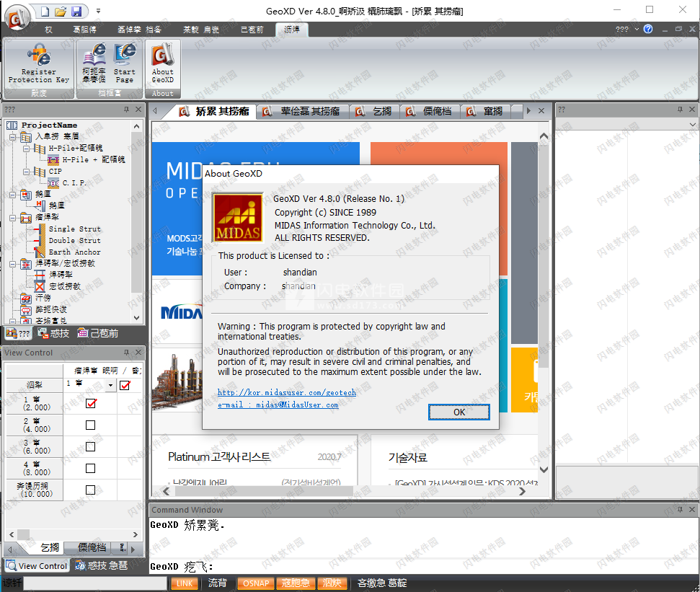Click the ProjectName root node
Viewport: 700px width, 592px height.
(x=49, y=125)
